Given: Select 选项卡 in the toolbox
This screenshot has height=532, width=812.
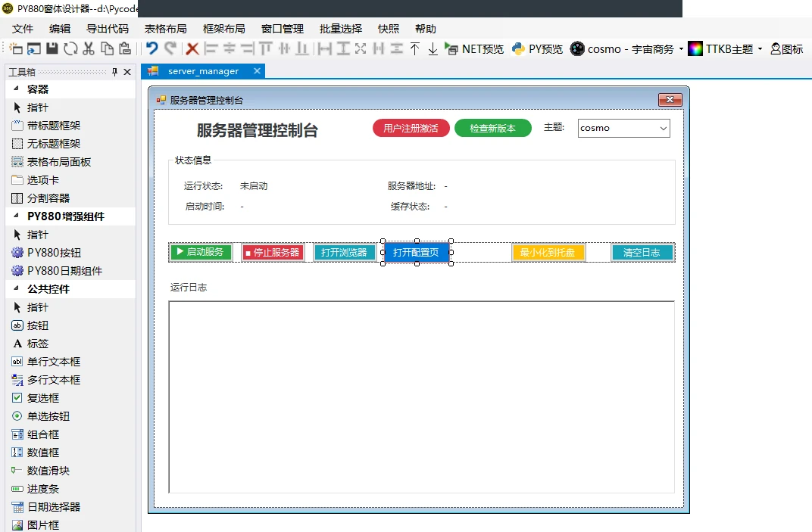Looking at the screenshot, I should coord(71,180).
